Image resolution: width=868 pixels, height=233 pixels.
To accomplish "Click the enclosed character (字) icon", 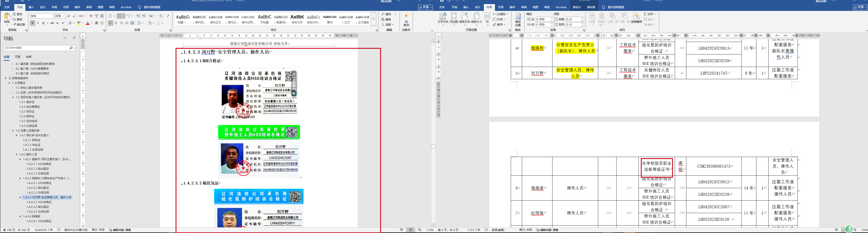I will point(102,23).
